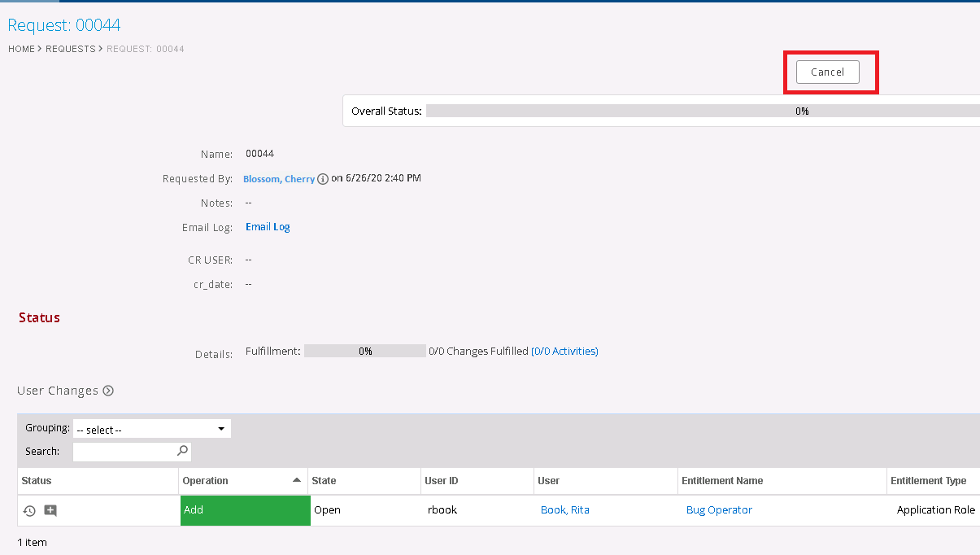Navigate to REQUESTS in the breadcrumb
This screenshot has height=555, width=980.
click(x=71, y=49)
